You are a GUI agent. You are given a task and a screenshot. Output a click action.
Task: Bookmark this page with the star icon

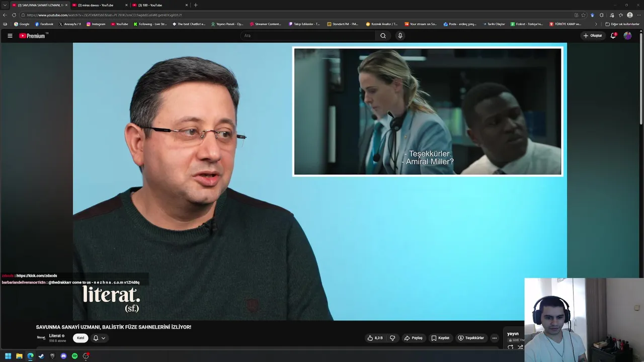point(584,15)
